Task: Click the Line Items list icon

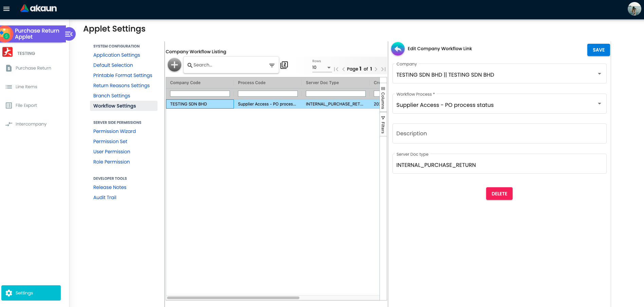Action: click(9, 87)
